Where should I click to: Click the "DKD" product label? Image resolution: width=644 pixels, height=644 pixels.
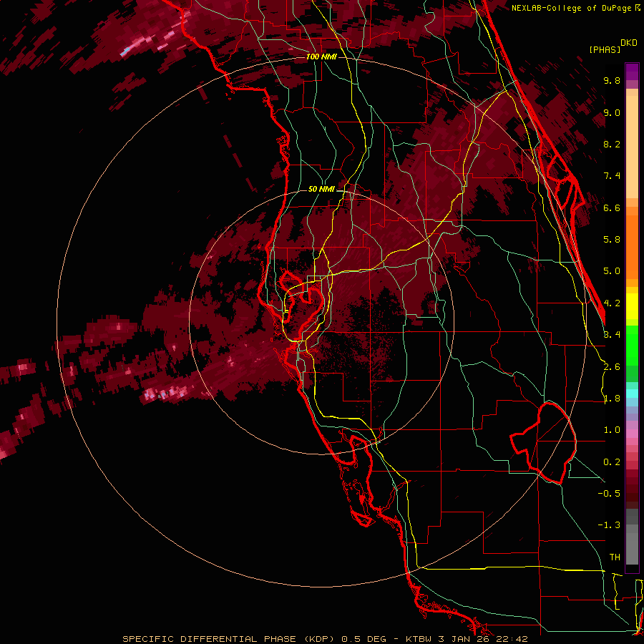click(x=629, y=43)
